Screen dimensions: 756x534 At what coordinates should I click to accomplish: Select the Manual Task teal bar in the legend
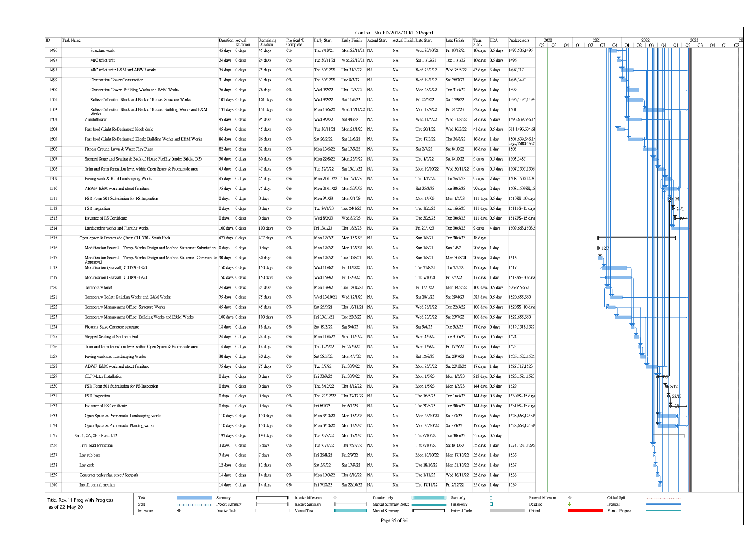350,511
